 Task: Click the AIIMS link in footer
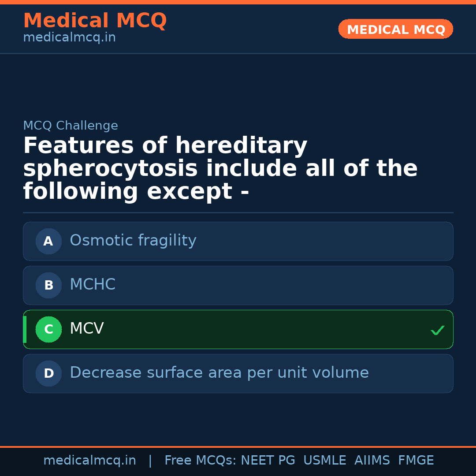point(372,460)
